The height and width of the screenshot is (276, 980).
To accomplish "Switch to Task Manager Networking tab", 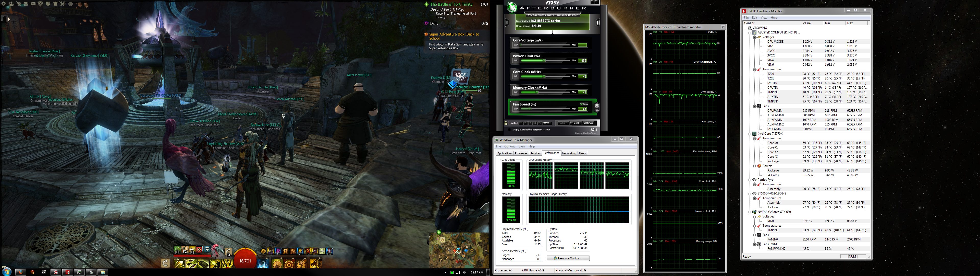I will coord(569,153).
